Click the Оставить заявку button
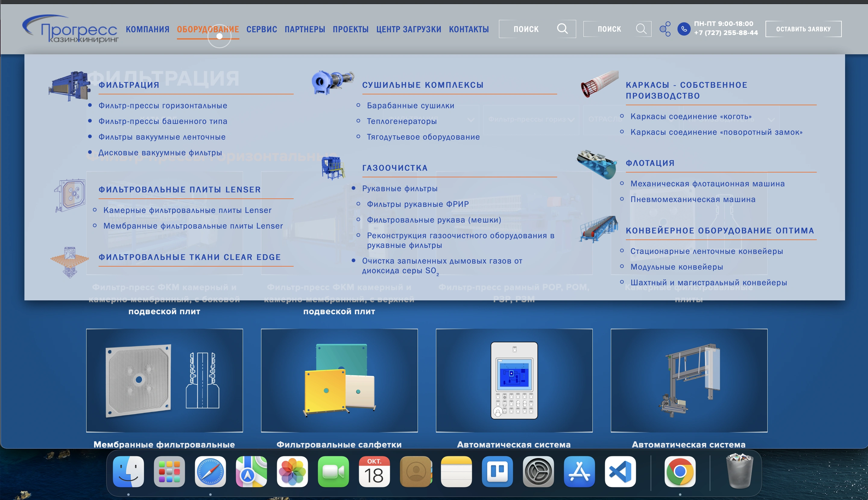 point(803,29)
